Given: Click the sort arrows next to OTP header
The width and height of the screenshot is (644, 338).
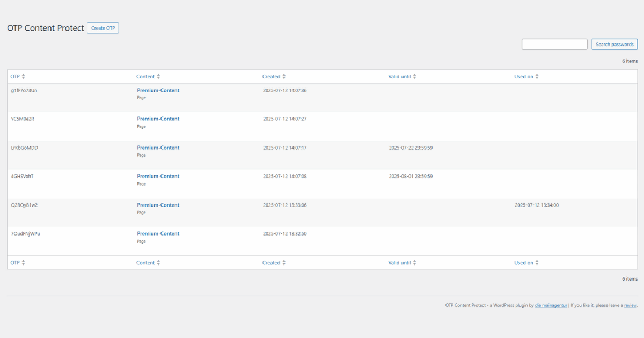Looking at the screenshot, I should click(23, 77).
